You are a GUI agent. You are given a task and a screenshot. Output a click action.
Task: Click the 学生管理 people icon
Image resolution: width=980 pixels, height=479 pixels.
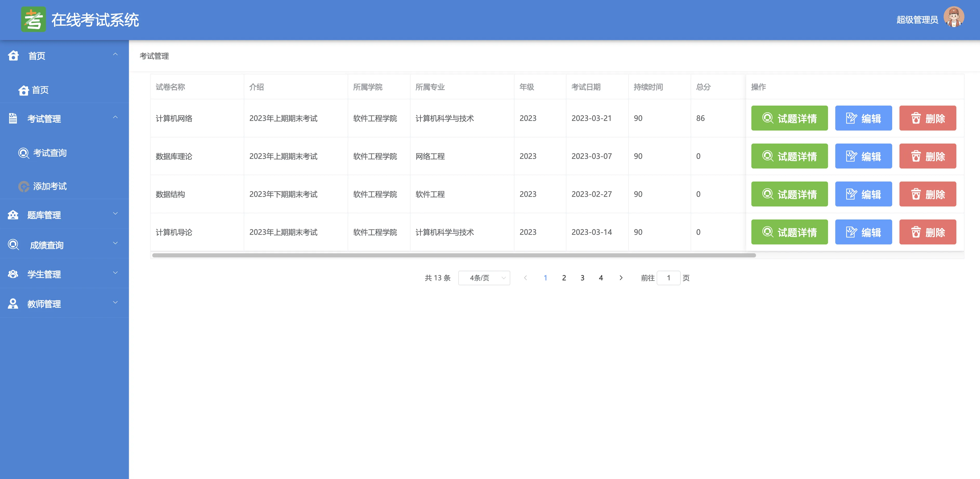coord(13,274)
